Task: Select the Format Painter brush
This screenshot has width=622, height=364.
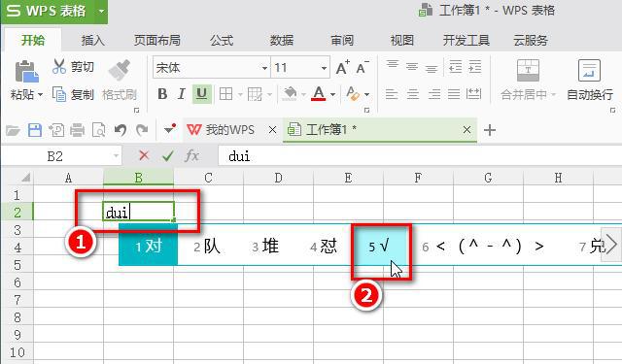Action: click(120, 70)
